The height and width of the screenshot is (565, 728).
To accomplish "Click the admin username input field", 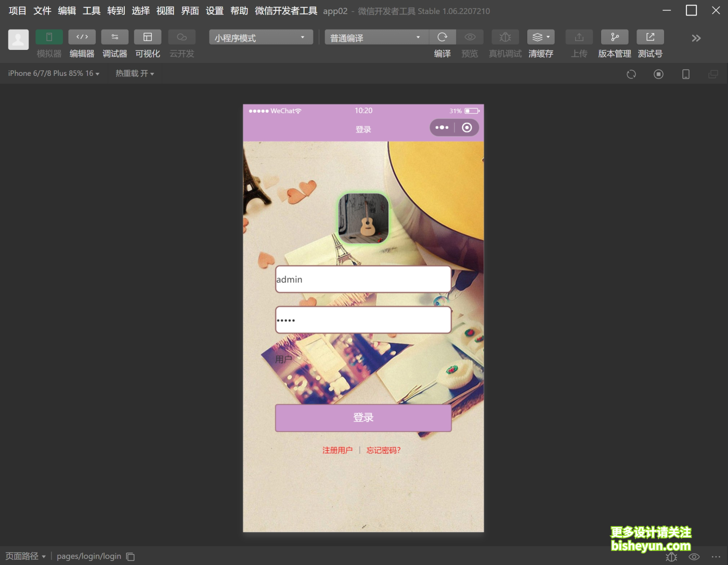I will [x=363, y=280].
